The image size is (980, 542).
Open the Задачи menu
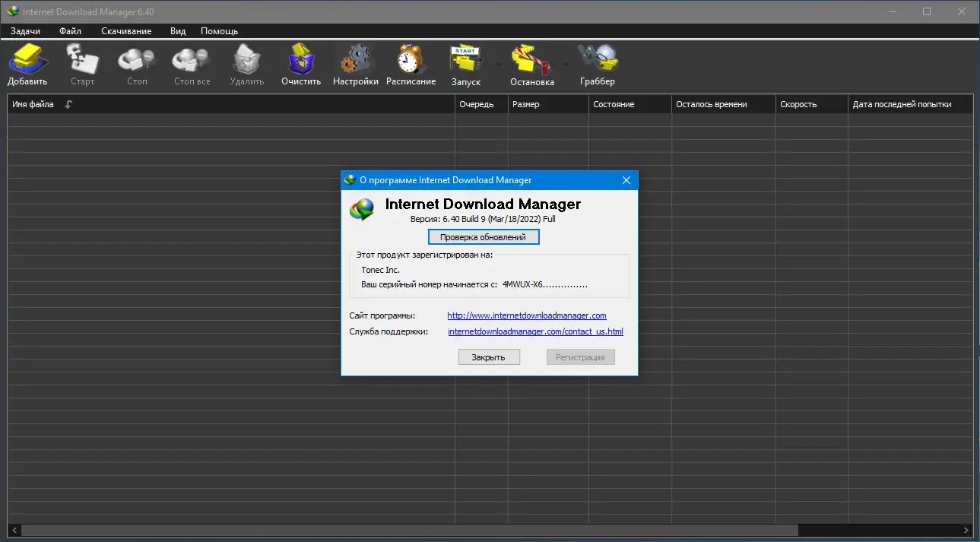tap(25, 31)
